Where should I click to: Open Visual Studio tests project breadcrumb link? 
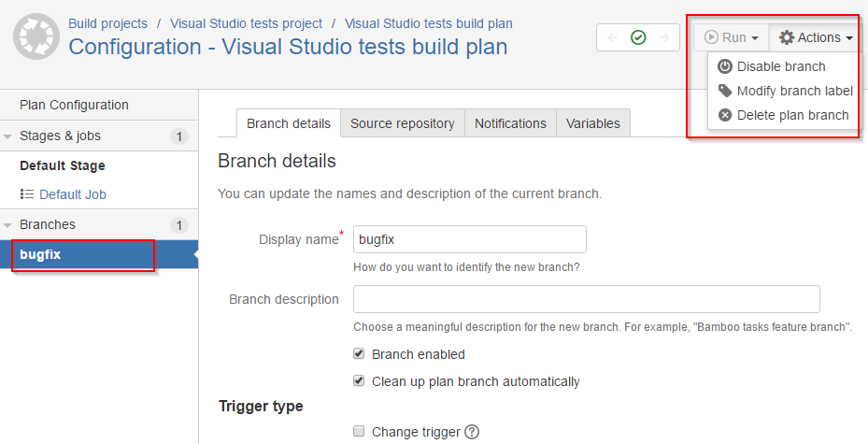[x=246, y=23]
